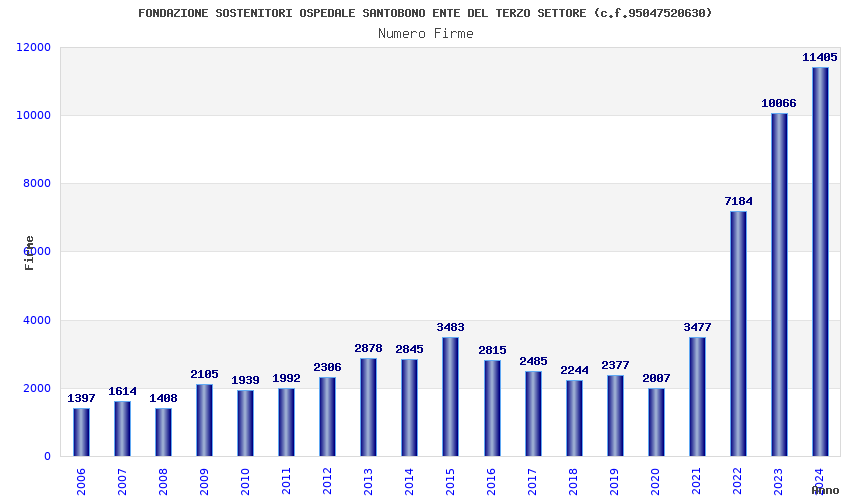The image size is (850, 500).
Task: Click the value label 1397
Action: tap(81, 398)
